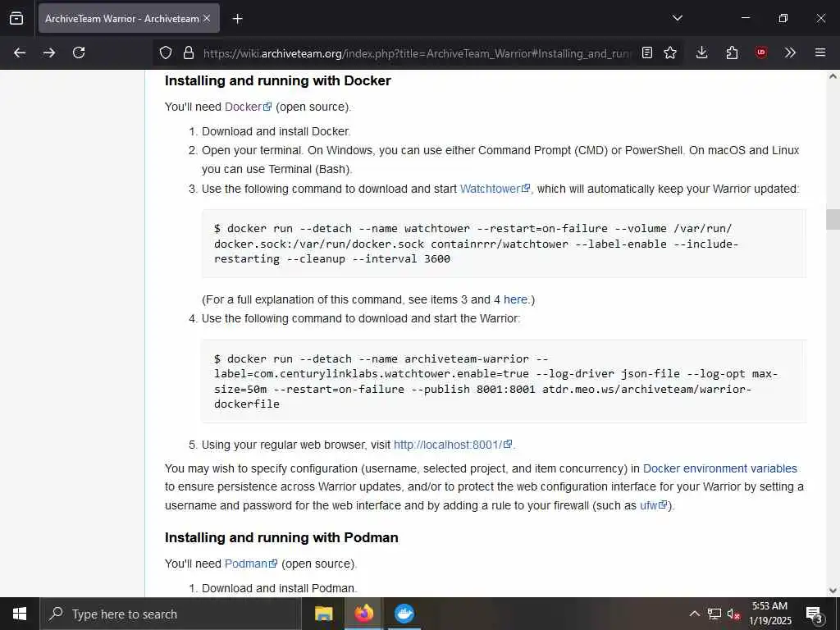This screenshot has height=630, width=840.
Task: Open the Windows Start menu
Action: 20,614
